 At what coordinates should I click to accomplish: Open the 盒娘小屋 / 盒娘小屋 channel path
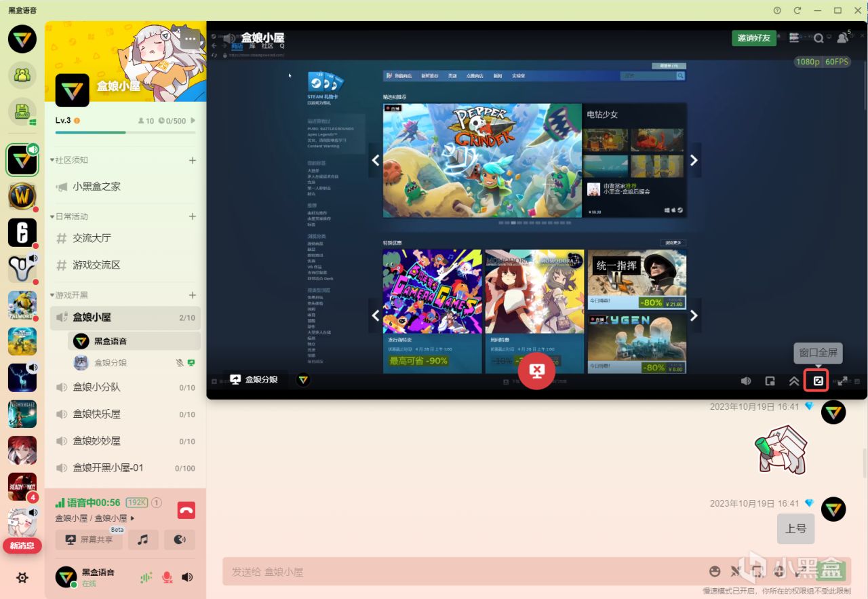point(95,518)
